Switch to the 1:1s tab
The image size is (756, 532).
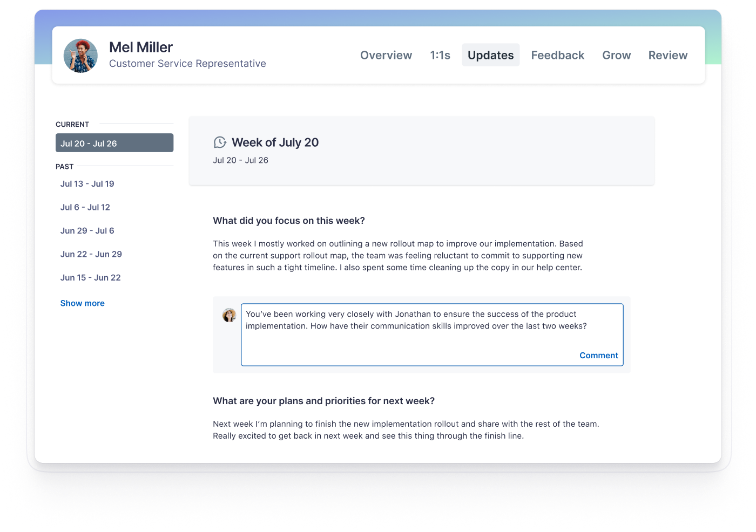[x=440, y=55]
